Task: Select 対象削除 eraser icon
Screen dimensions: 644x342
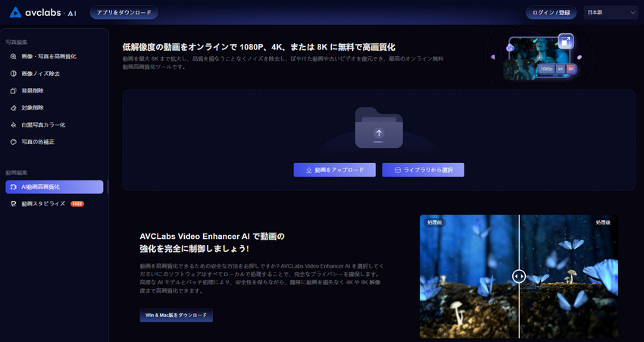Action: (x=13, y=108)
